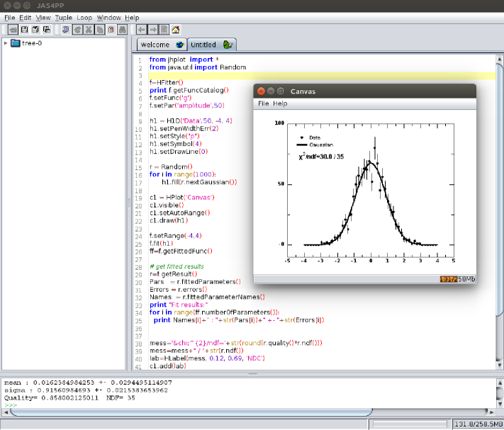This screenshot has height=430, width=504.
Task: Click the Home icon in toolbar
Action: click(175, 30)
